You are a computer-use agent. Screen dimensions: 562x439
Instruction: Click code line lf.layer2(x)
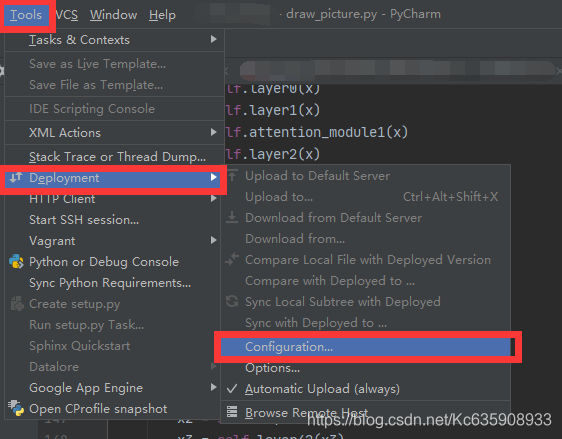[x=273, y=154]
